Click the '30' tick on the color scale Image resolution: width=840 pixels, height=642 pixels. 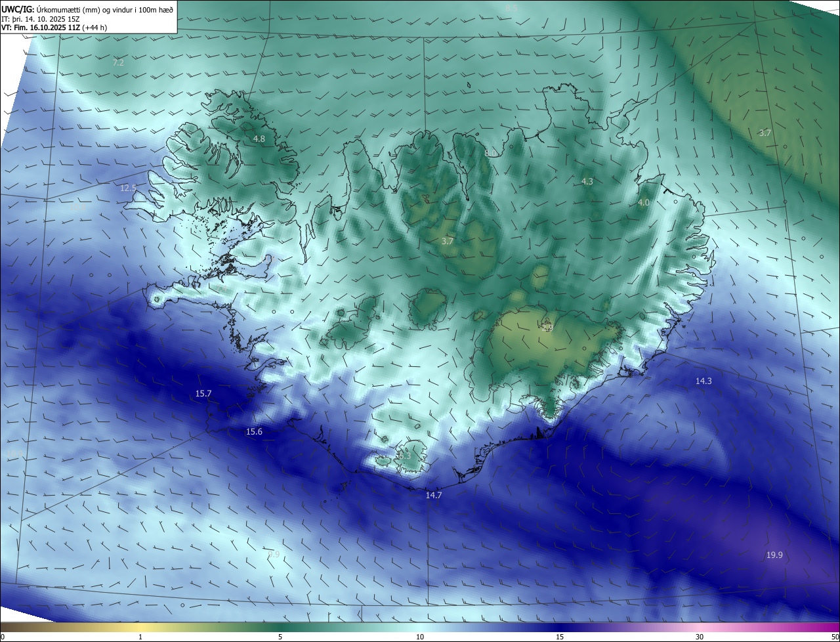point(700,637)
